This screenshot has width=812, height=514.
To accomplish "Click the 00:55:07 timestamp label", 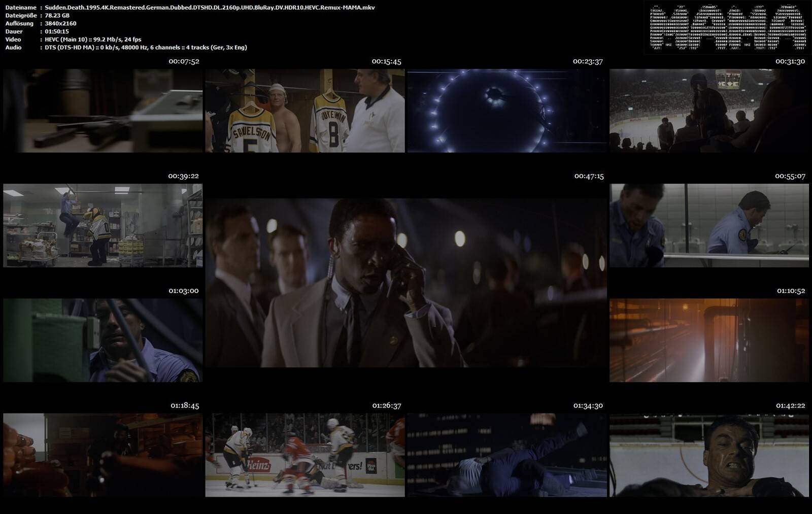I will click(x=790, y=176).
